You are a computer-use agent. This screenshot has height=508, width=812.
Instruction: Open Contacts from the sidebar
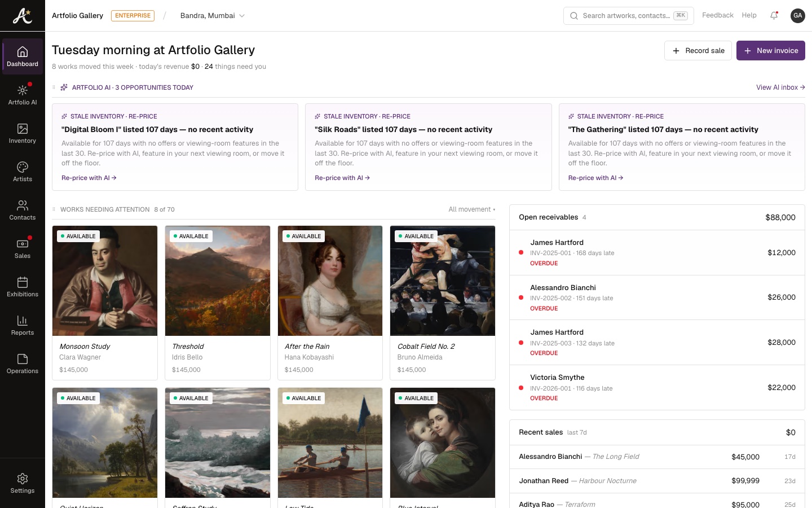23,210
